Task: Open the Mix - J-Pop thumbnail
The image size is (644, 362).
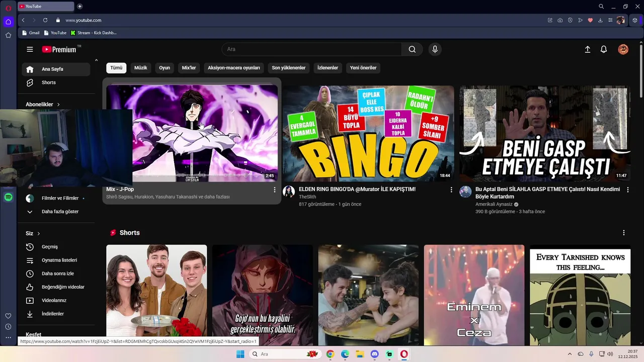Action: [192, 133]
